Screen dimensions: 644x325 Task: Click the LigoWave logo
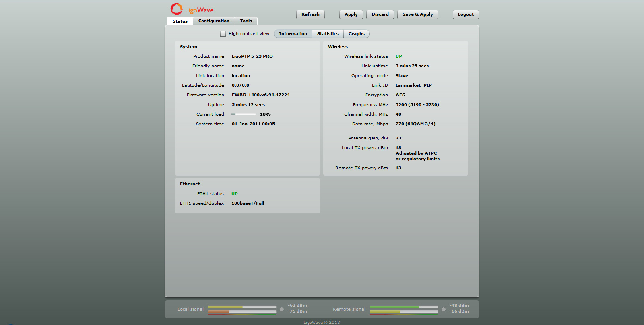click(x=192, y=9)
